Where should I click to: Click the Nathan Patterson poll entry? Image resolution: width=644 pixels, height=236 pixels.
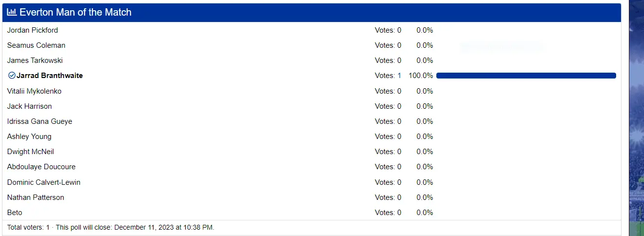[x=35, y=197]
